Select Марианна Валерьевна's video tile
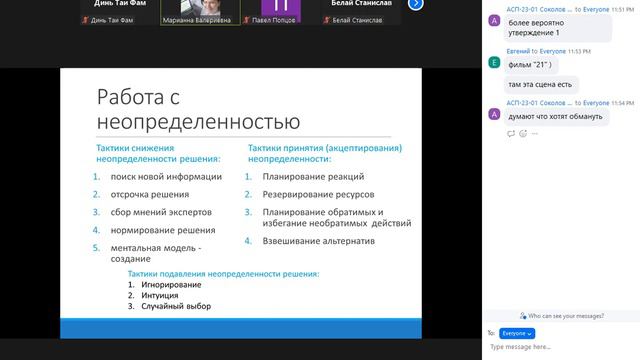640x360 pixels. click(x=200, y=12)
